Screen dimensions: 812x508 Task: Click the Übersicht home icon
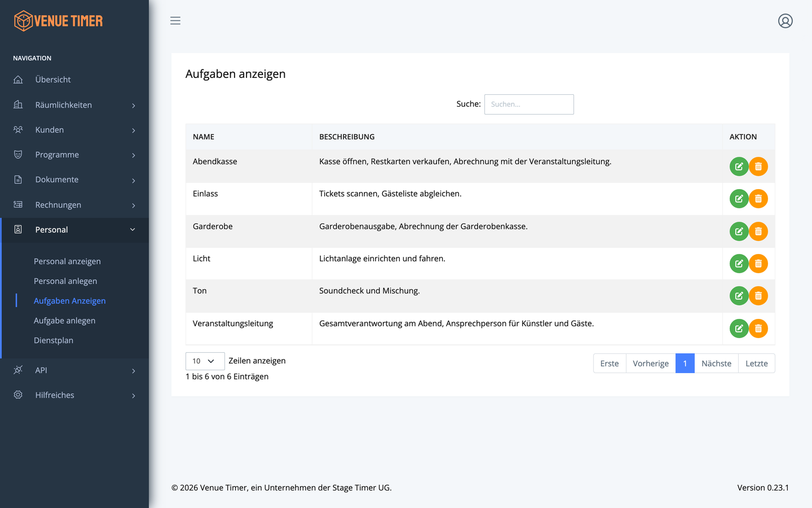tap(18, 80)
